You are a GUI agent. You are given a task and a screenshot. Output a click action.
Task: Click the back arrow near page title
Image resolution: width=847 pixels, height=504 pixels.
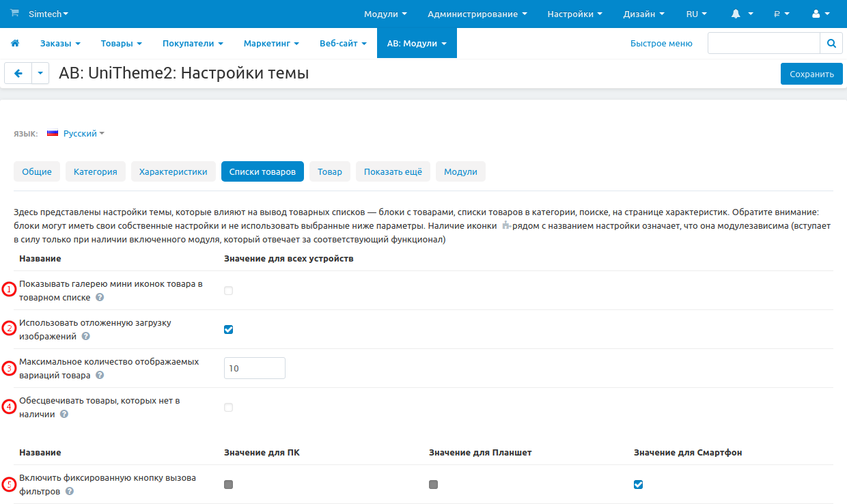pos(18,73)
